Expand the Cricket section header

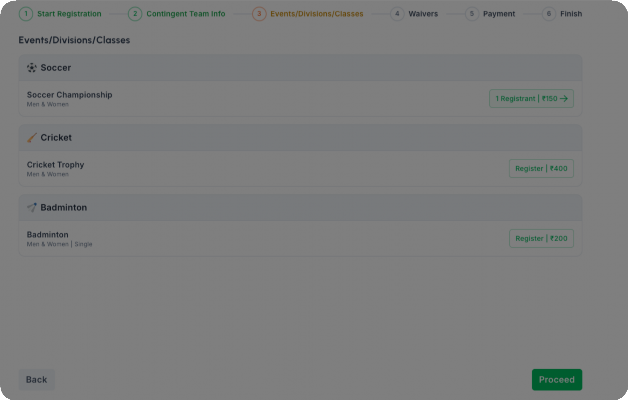[x=300, y=138]
